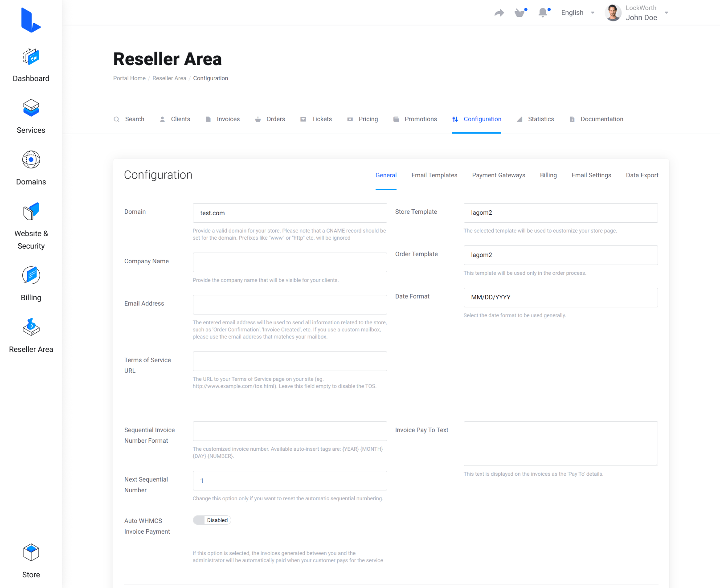Image resolution: width=720 pixels, height=588 pixels.
Task: Click the Domain input field
Action: 290,213
